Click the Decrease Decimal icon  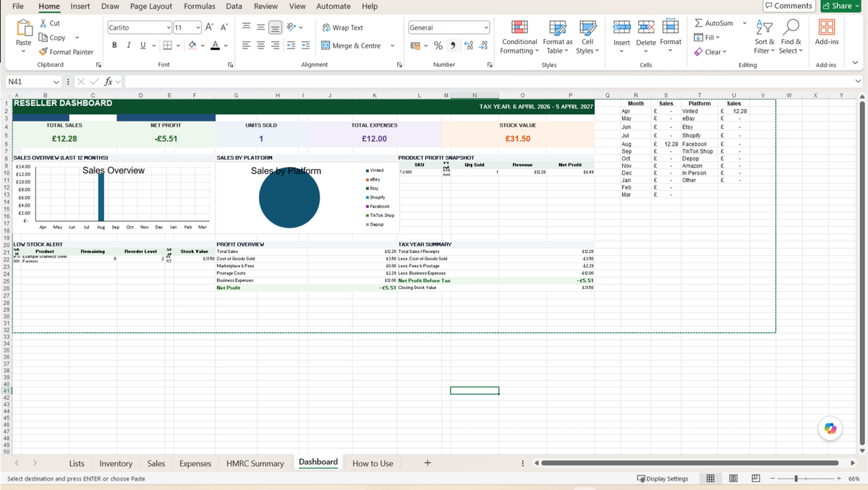click(483, 46)
